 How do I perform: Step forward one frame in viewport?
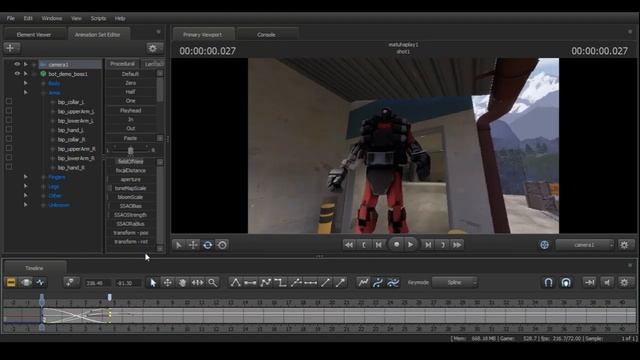(x=428, y=245)
